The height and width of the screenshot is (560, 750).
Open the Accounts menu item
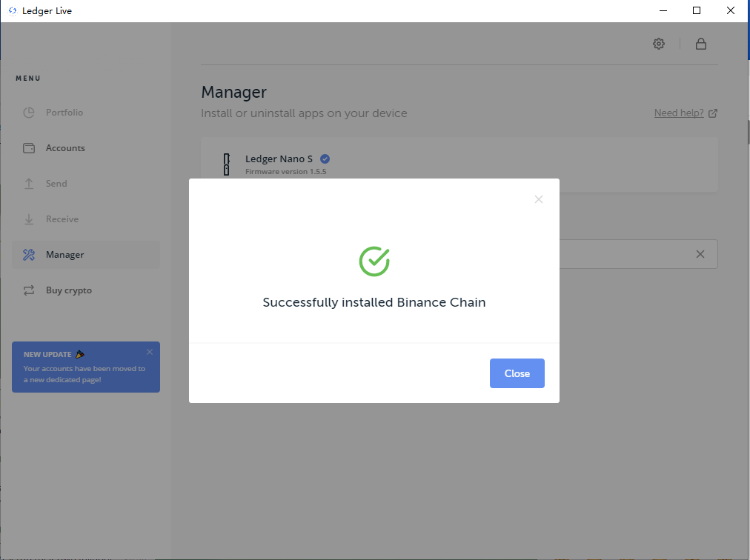pyautogui.click(x=65, y=148)
